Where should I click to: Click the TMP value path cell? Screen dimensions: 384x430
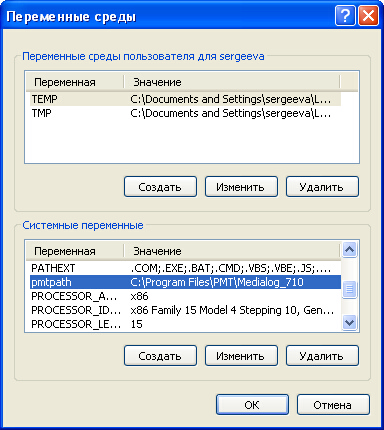pyautogui.click(x=231, y=113)
